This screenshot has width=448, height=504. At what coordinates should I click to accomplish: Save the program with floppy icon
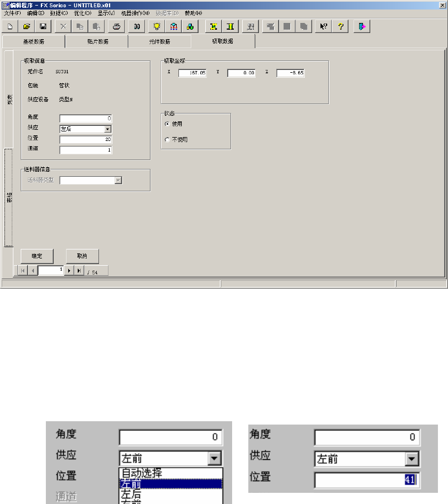(43, 26)
